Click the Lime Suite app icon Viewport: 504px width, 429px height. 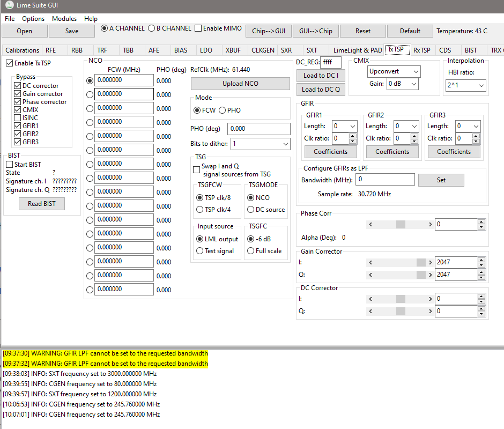[9, 6]
